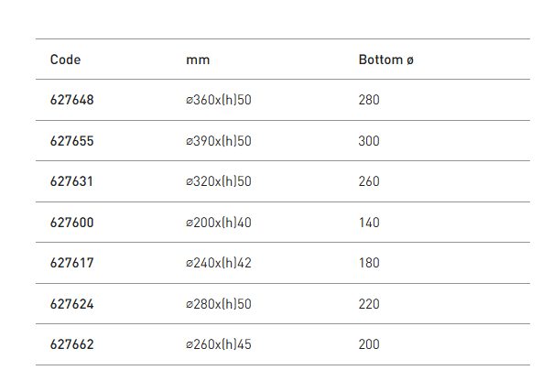Viewport: 553px width, 392px height.
Task: Click the ⌀320x(h)50 dimension cell
Action: [x=218, y=181]
